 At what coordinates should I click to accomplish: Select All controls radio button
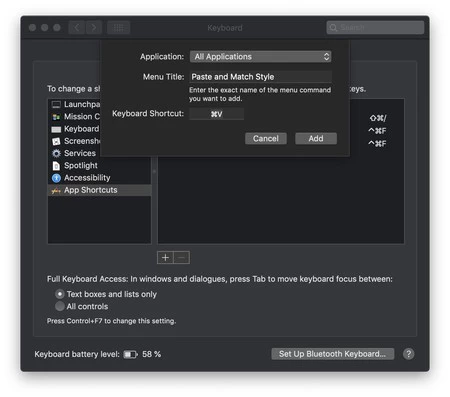pos(60,306)
